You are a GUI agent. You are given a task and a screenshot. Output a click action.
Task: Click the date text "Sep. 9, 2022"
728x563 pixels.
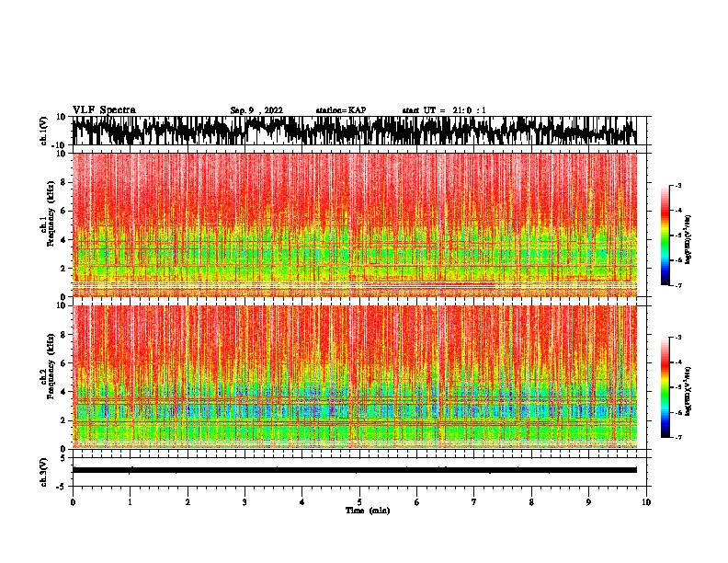click(256, 110)
